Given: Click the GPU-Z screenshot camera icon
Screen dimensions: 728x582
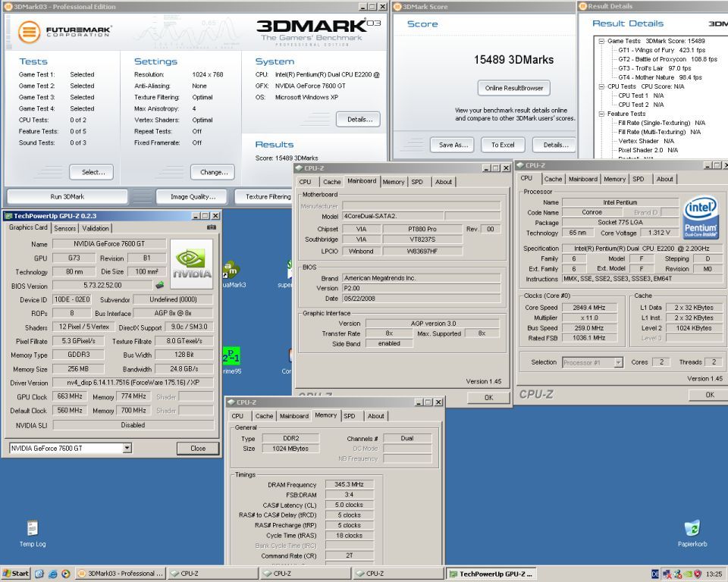Looking at the screenshot, I should click(x=212, y=227).
